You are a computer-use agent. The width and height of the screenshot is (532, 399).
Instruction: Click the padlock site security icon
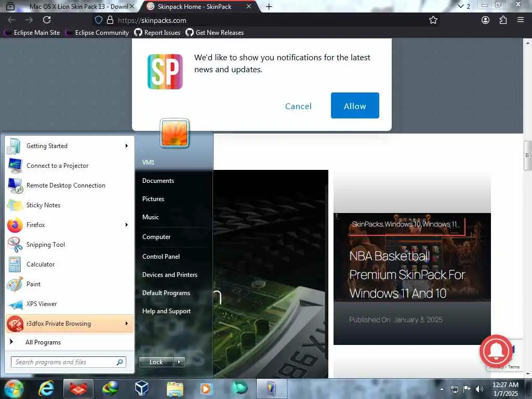(110, 20)
